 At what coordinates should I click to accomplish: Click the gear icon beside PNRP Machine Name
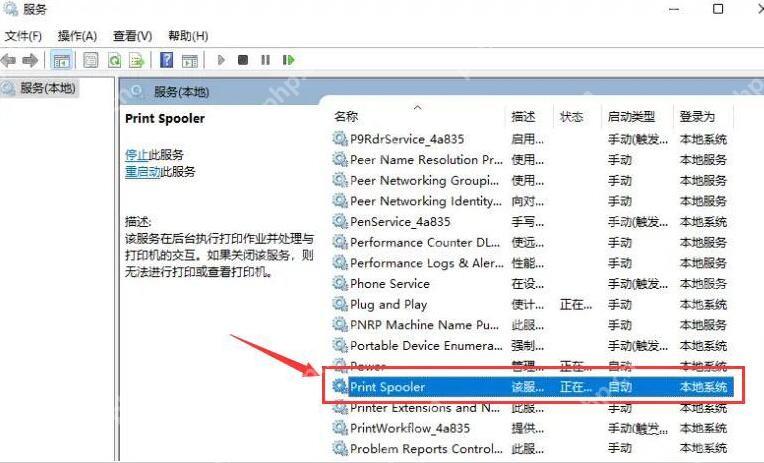[x=340, y=325]
